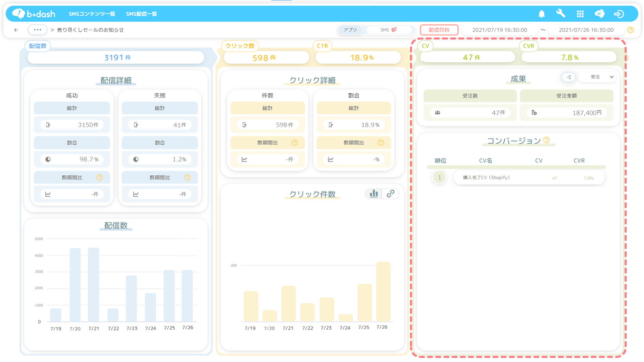Click the 失敗 総計 41件 value

[x=160, y=125]
